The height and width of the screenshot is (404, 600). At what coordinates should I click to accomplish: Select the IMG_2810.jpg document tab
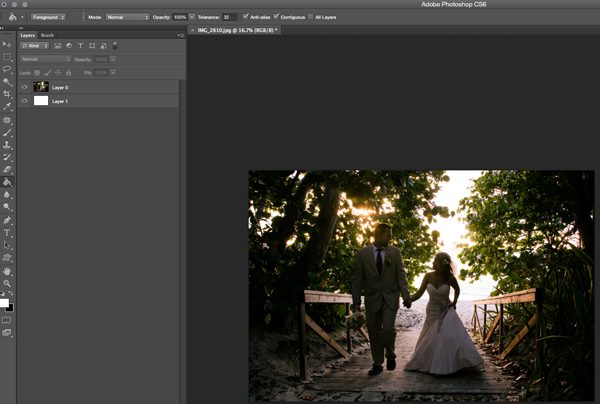click(x=235, y=31)
